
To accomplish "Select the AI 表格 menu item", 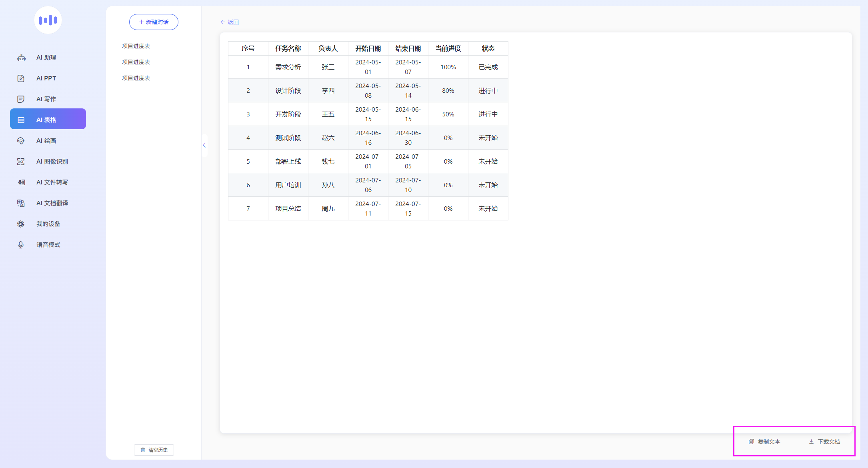I will tap(48, 119).
